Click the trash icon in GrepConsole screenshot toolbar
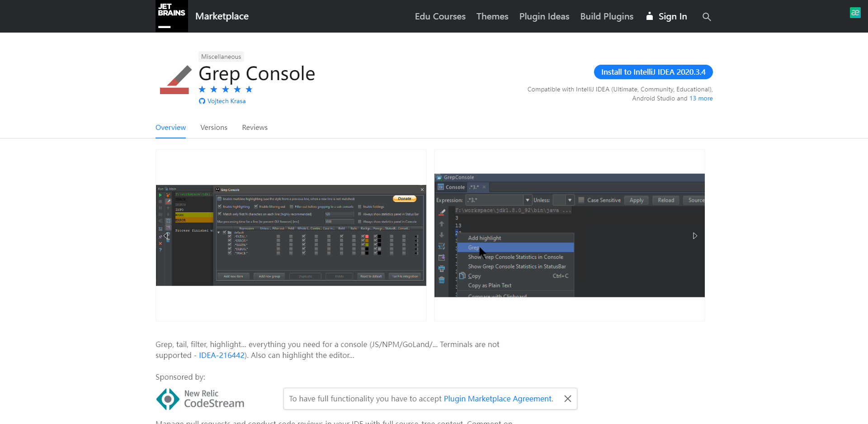The height and width of the screenshot is (424, 868). (442, 280)
